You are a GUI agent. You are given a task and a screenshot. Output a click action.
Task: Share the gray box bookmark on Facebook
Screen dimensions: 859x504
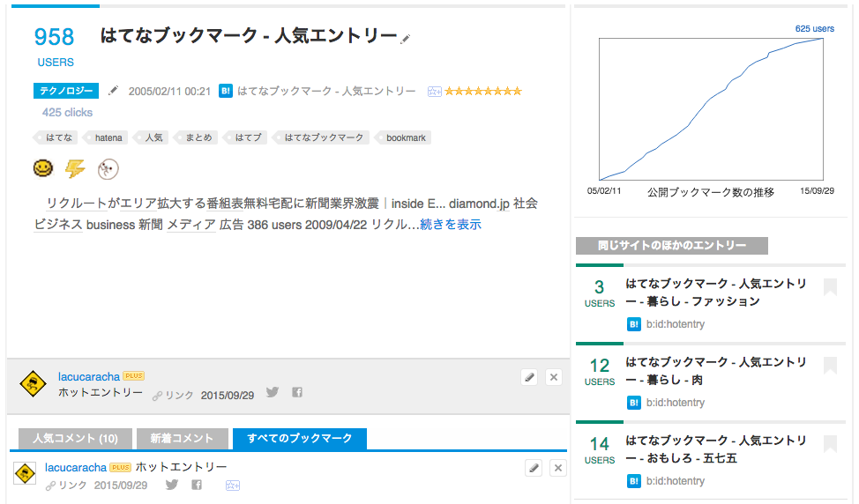(297, 392)
